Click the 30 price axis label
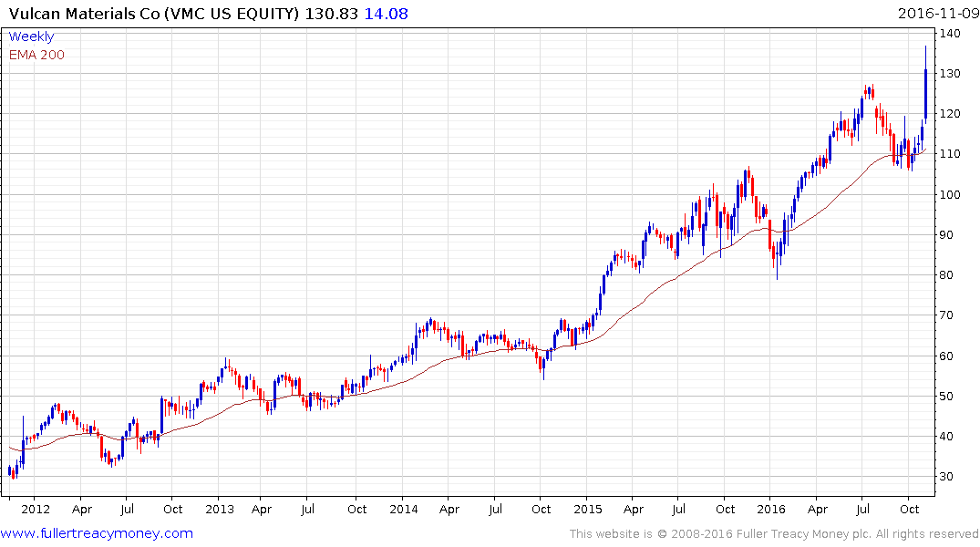The width and height of the screenshot is (980, 547). pyautogui.click(x=946, y=477)
